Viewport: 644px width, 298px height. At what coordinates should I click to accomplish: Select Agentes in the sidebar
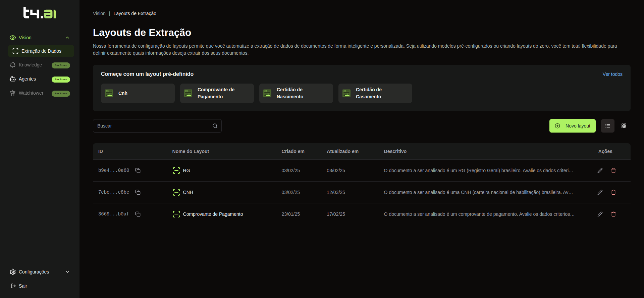click(x=27, y=79)
